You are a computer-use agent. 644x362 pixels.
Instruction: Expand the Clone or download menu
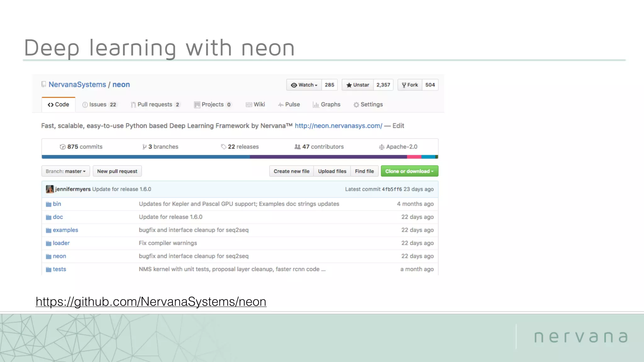pyautogui.click(x=409, y=171)
